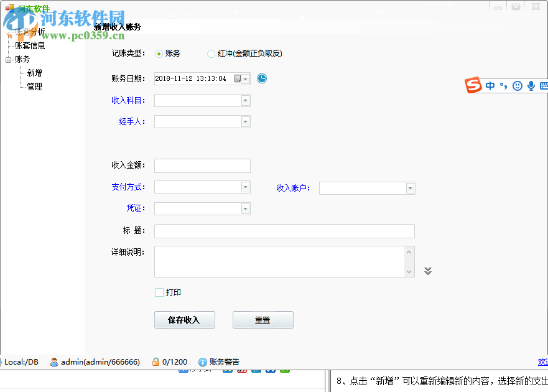Open the 收入账户 dropdown
Viewport: 548px width, 392px height.
coord(411,189)
